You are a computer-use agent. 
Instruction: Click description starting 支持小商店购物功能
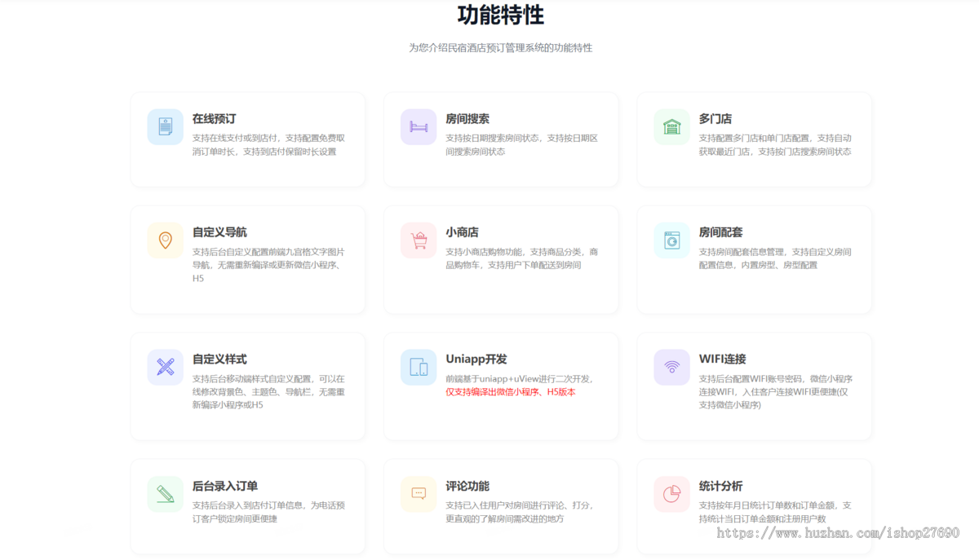tap(522, 258)
